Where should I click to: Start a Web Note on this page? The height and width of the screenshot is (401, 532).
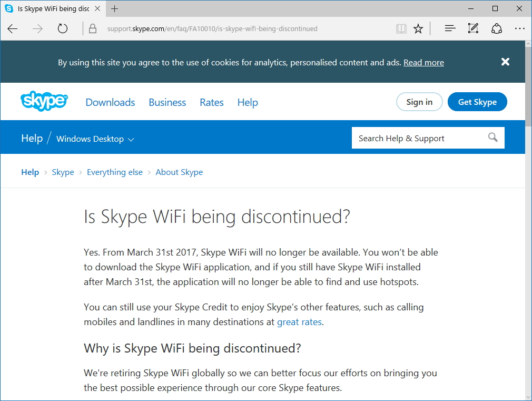(472, 28)
